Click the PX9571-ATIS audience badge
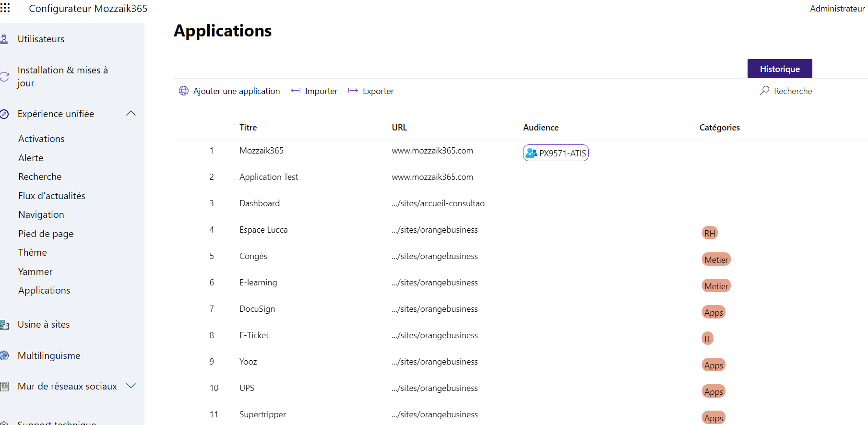The width and height of the screenshot is (868, 425). point(556,153)
